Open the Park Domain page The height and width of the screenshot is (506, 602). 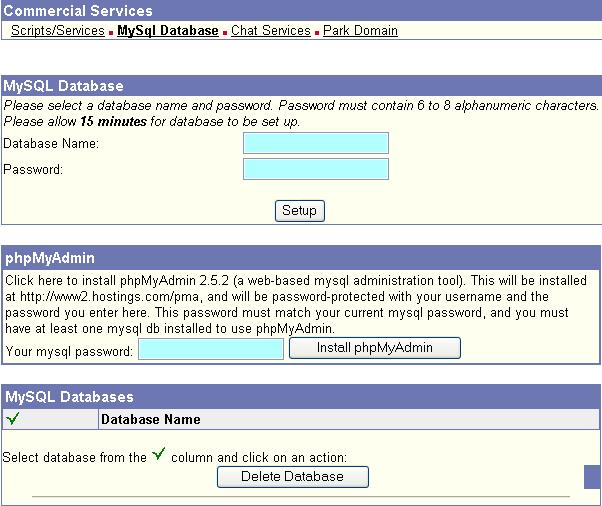[x=360, y=30]
